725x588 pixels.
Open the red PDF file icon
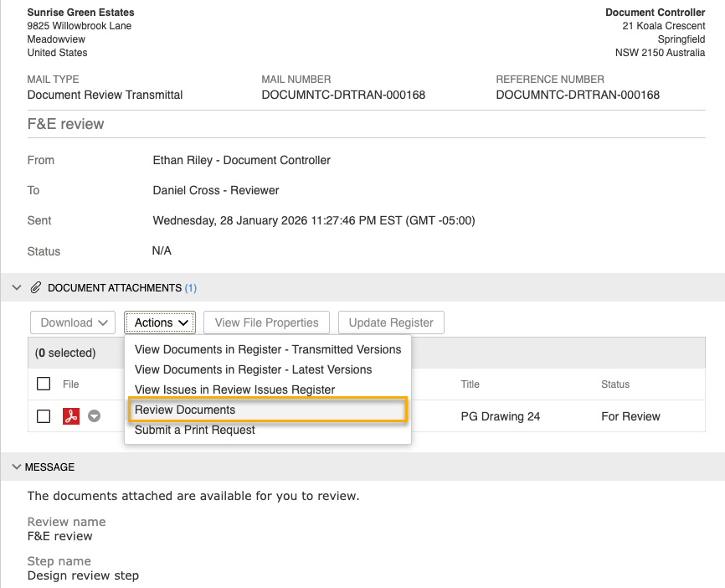coord(71,416)
